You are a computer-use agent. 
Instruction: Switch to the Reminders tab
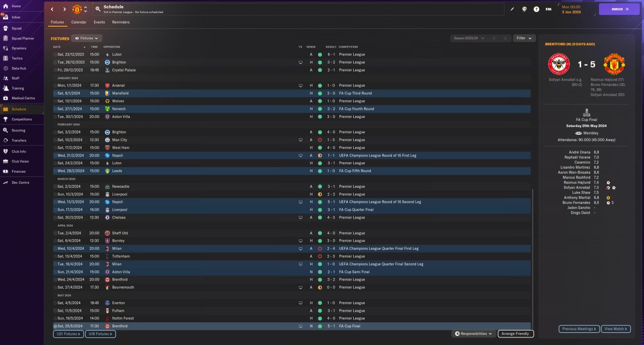click(x=121, y=22)
